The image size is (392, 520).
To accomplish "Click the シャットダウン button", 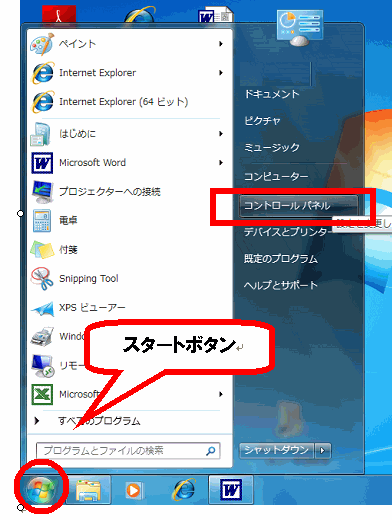I will [x=276, y=451].
